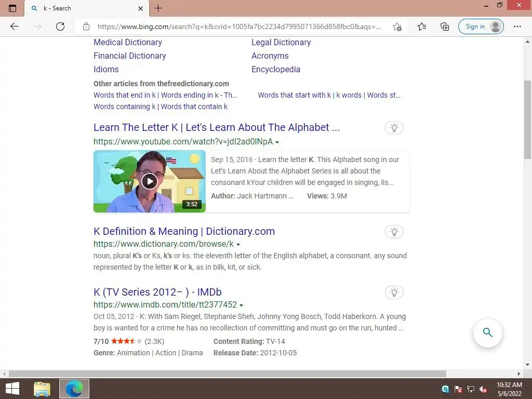
Task: Open 'Learn The Letter K' result title
Action: point(217,128)
